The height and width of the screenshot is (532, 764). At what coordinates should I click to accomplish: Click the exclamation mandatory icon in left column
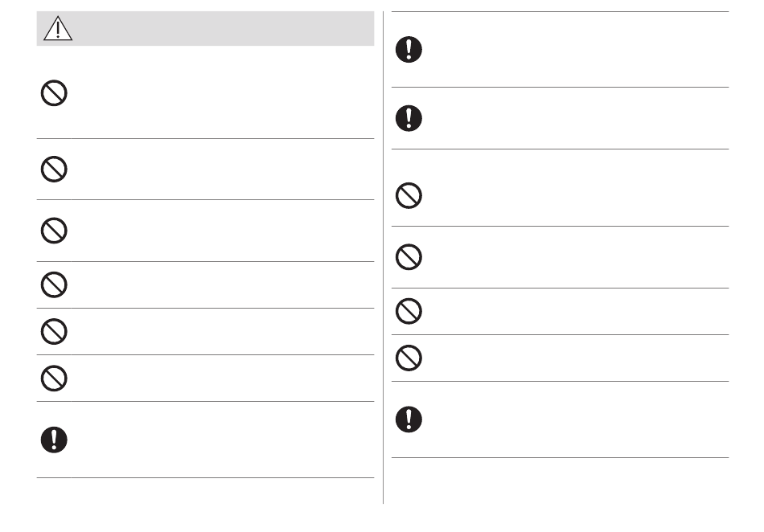[54, 440]
